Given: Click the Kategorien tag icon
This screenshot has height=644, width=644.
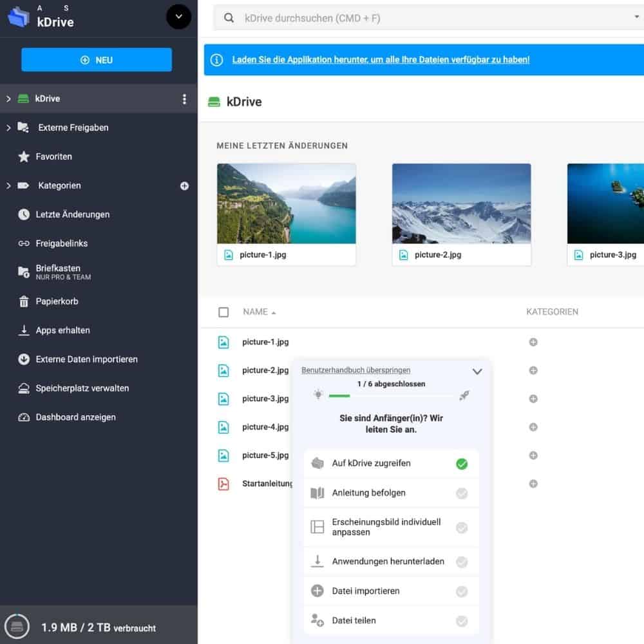Looking at the screenshot, I should coord(23,185).
